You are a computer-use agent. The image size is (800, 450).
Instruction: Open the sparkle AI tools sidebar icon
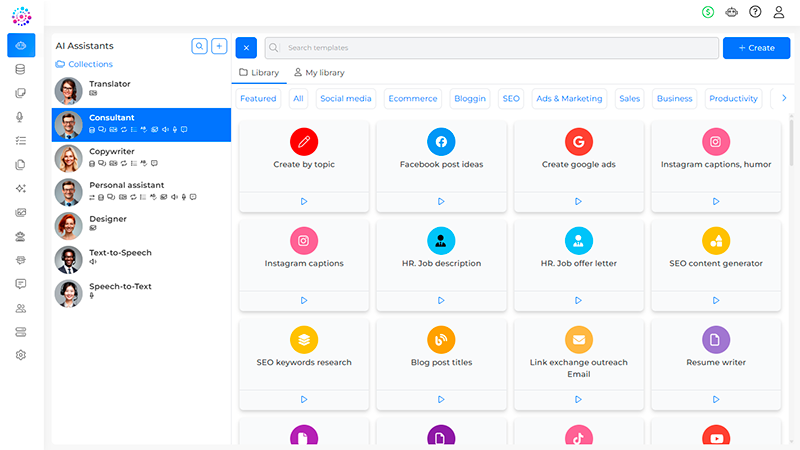20,188
